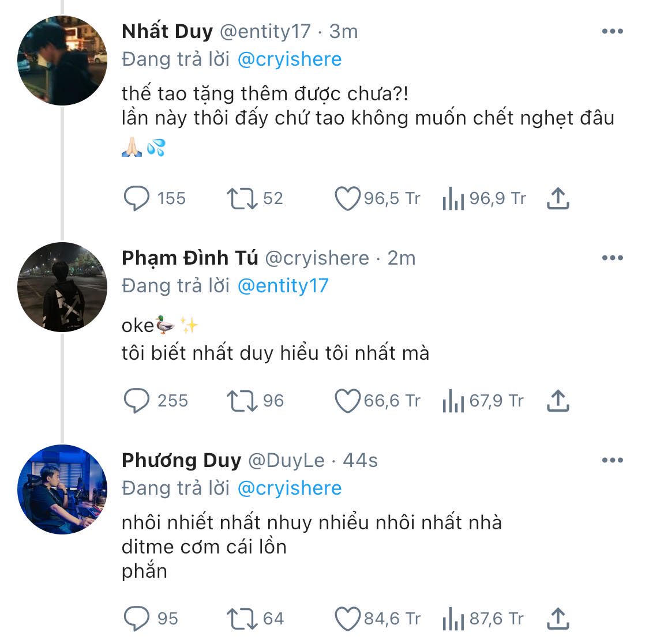Viewport: 649px width, 644px height.
Task: View analytics of Nhất Duy's tweet
Action: tap(453, 198)
